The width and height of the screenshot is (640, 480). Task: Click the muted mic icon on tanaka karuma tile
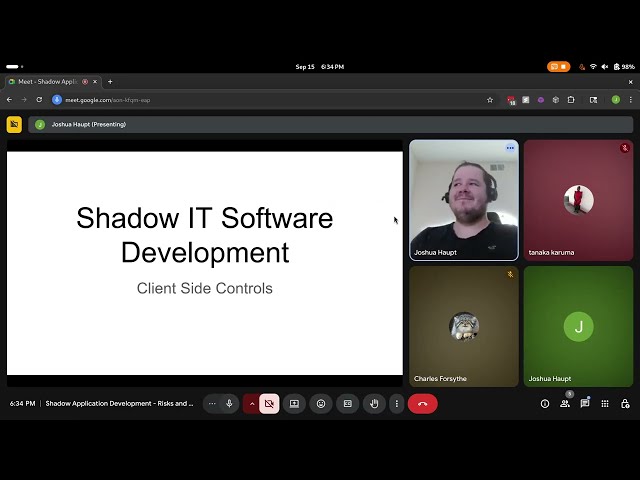click(624, 148)
